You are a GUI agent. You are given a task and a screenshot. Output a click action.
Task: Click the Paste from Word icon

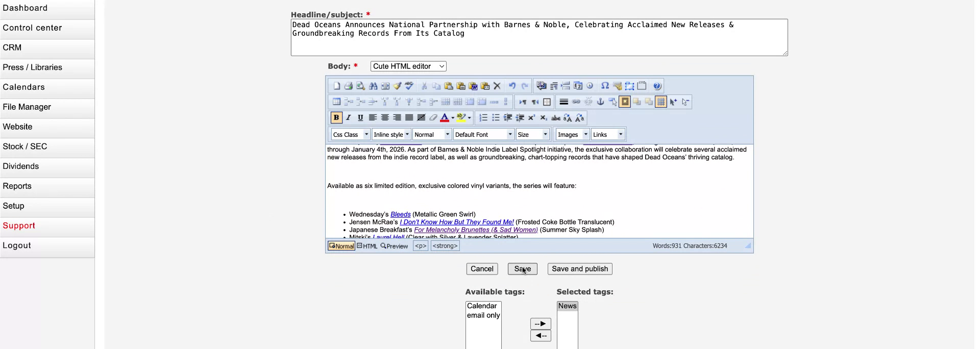473,86
